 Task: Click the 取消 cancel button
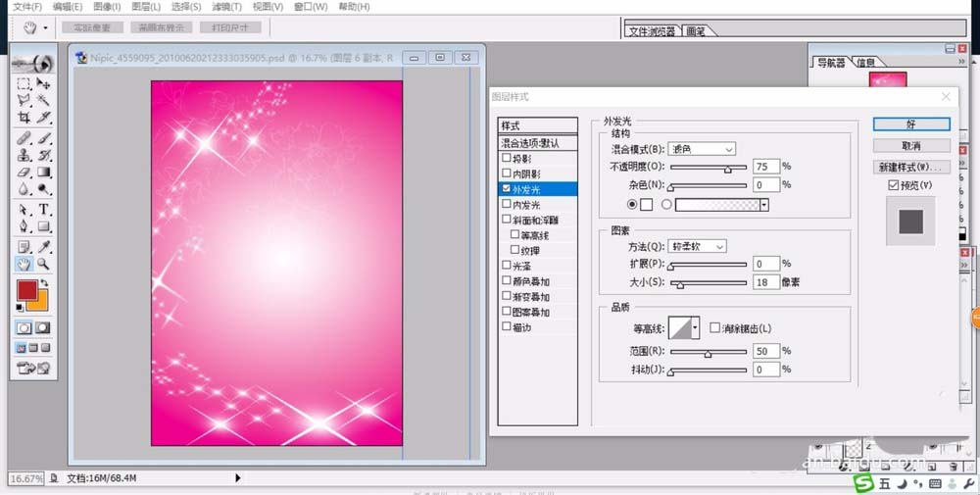click(x=911, y=146)
